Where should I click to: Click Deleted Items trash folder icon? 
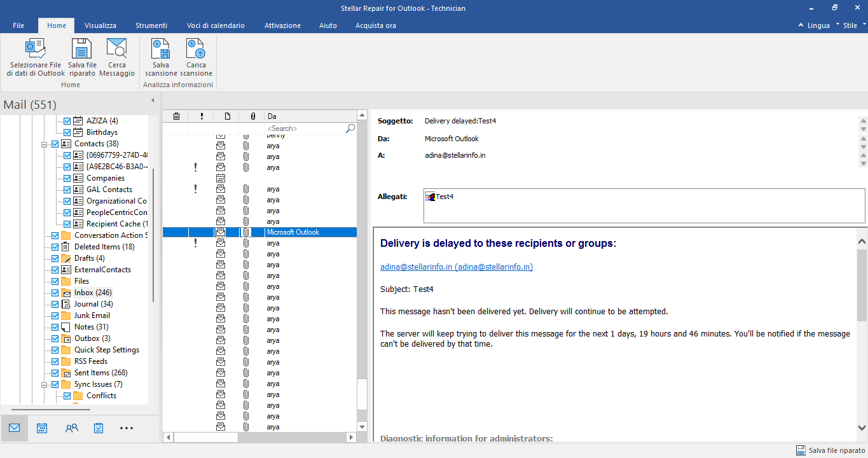pos(66,247)
